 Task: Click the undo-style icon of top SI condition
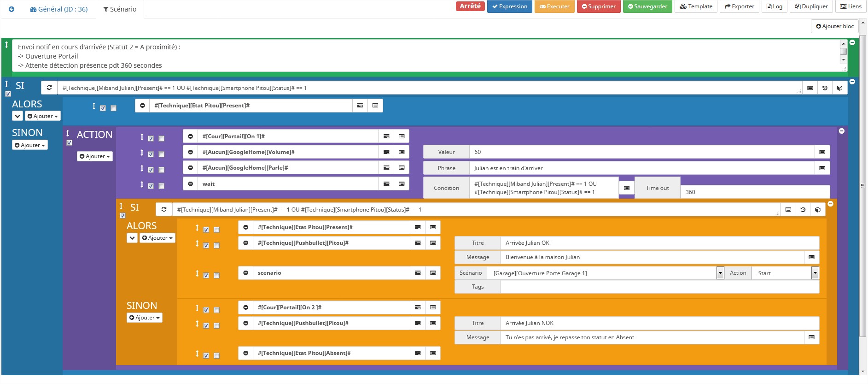825,88
